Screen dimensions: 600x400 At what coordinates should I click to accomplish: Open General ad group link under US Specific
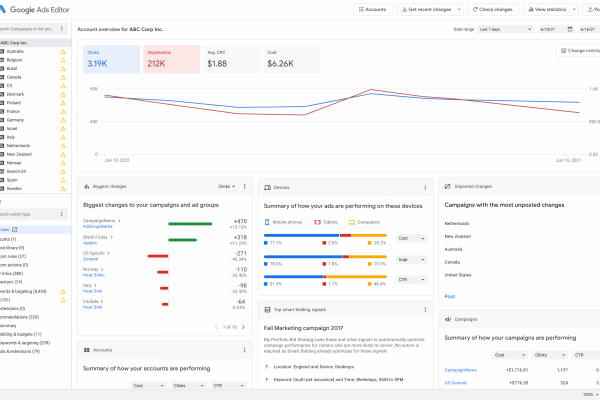(x=91, y=259)
